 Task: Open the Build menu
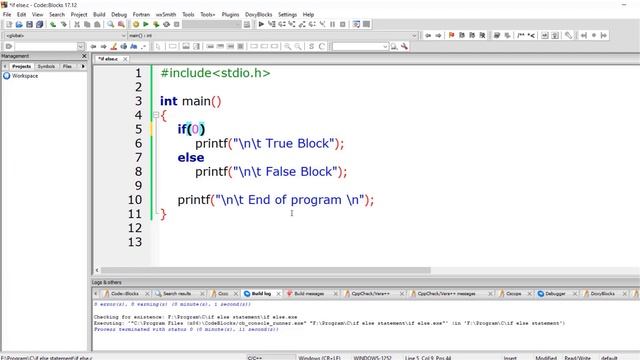(x=99, y=14)
